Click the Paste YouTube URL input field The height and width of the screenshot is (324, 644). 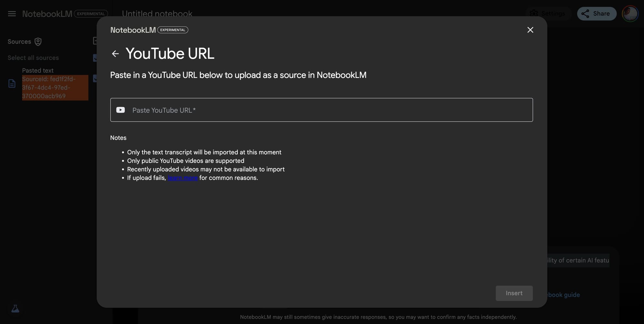point(321,110)
